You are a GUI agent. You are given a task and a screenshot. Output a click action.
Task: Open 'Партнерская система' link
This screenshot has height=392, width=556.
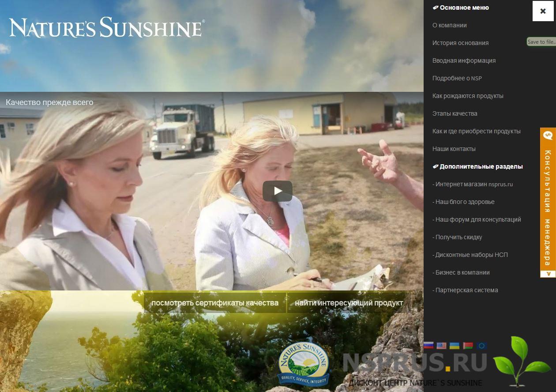(x=465, y=290)
